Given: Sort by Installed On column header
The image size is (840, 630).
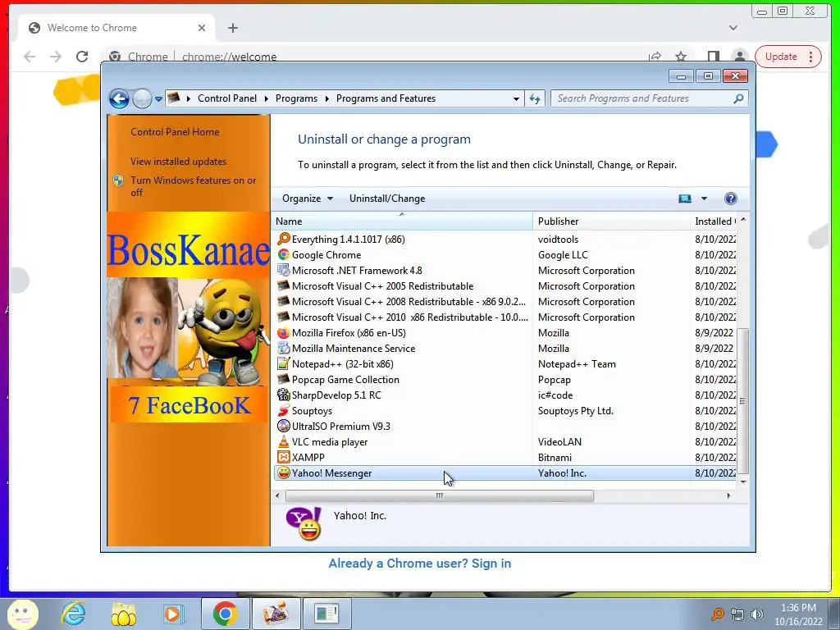Looking at the screenshot, I should pyautogui.click(x=714, y=221).
